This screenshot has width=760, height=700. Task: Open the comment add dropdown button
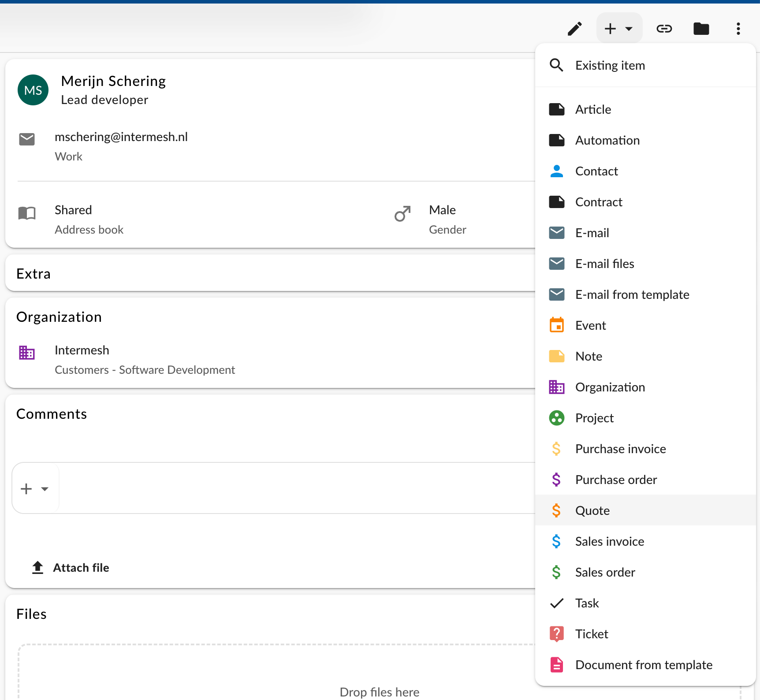click(35, 488)
